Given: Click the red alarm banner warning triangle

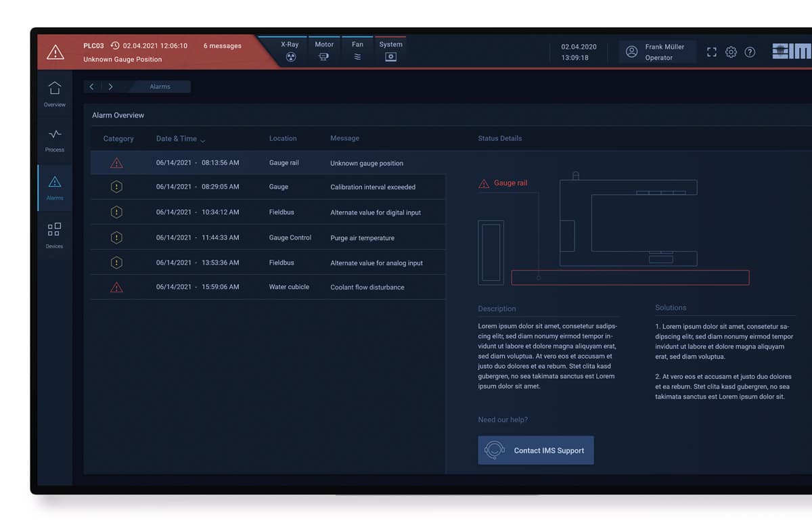Looking at the screenshot, I should [55, 52].
